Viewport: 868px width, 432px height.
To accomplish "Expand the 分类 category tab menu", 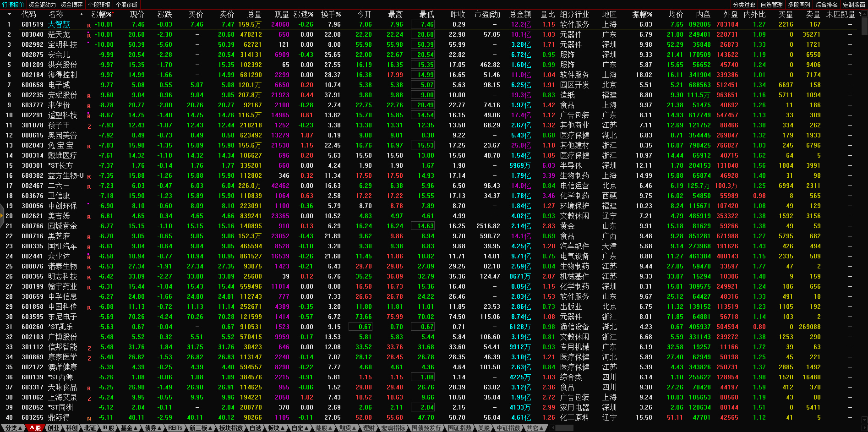I will point(12,428).
